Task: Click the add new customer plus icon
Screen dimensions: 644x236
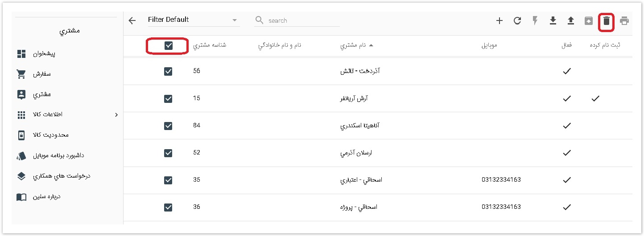Action: pos(500,20)
